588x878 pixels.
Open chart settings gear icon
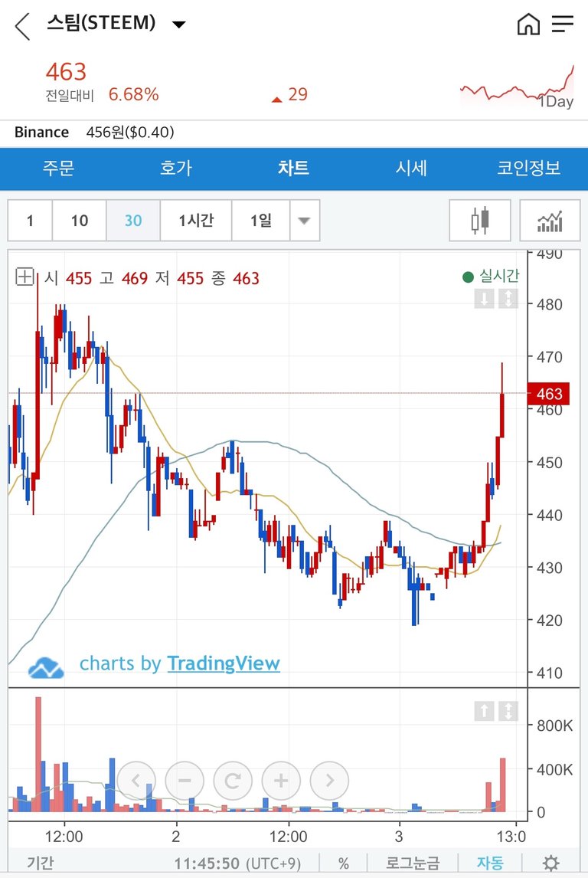coord(550,863)
